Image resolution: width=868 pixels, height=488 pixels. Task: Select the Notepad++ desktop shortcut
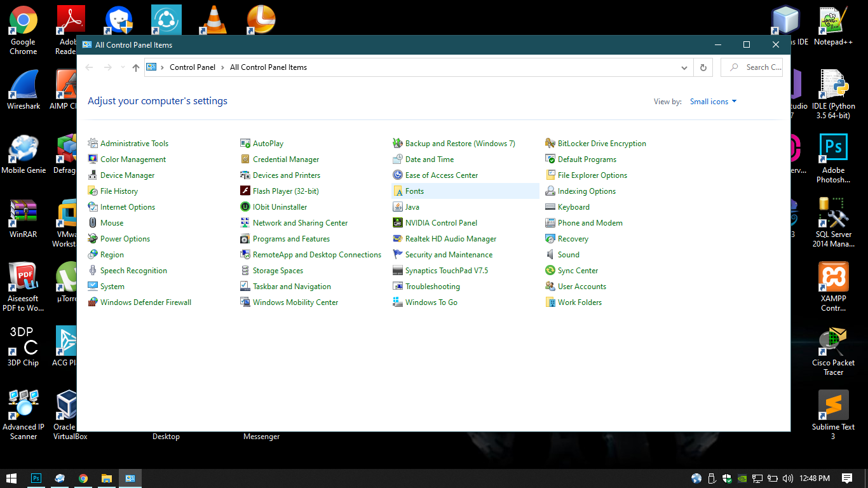tap(833, 27)
